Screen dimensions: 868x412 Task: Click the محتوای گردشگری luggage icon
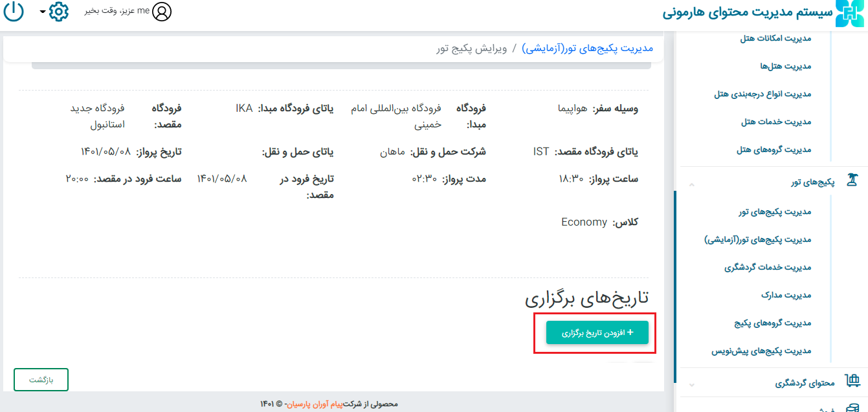852,382
